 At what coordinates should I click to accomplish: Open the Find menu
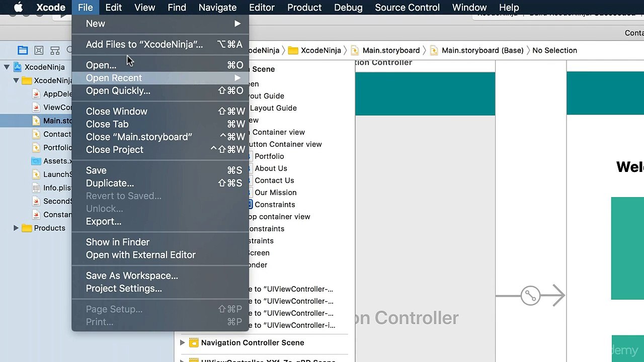(177, 8)
